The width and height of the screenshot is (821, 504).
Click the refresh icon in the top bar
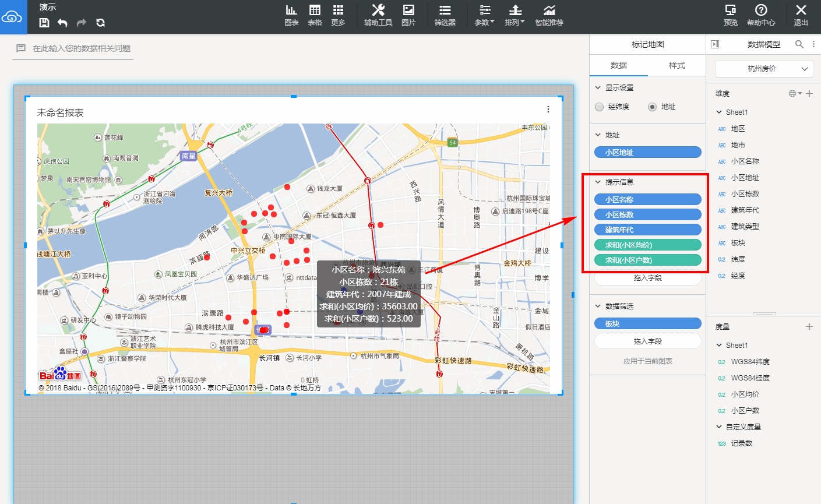pyautogui.click(x=100, y=23)
